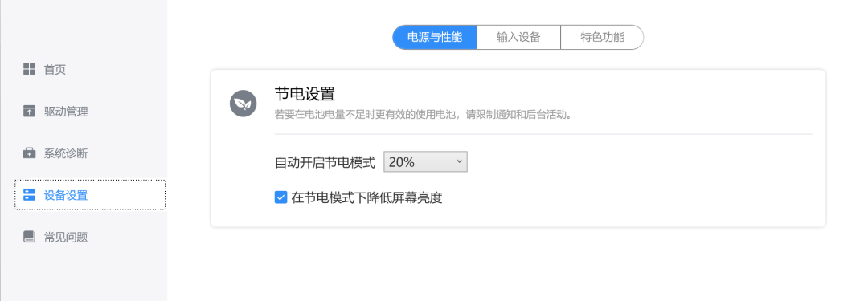Image resolution: width=868 pixels, height=301 pixels.
Task: Switch to the 输入设备 tab
Action: [518, 37]
